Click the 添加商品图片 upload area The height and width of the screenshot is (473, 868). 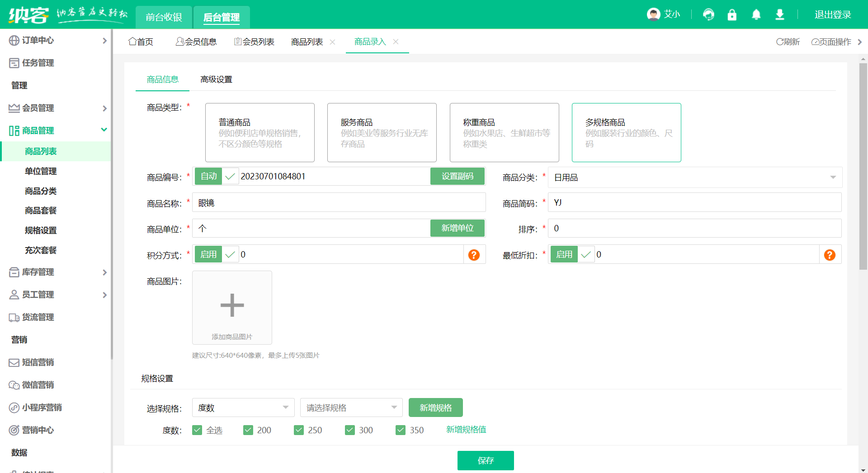click(x=232, y=308)
